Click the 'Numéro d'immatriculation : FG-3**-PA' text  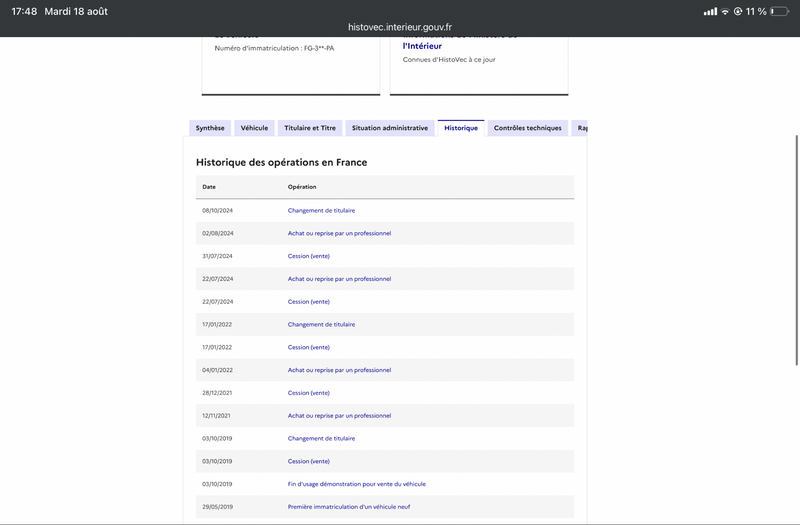[274, 48]
